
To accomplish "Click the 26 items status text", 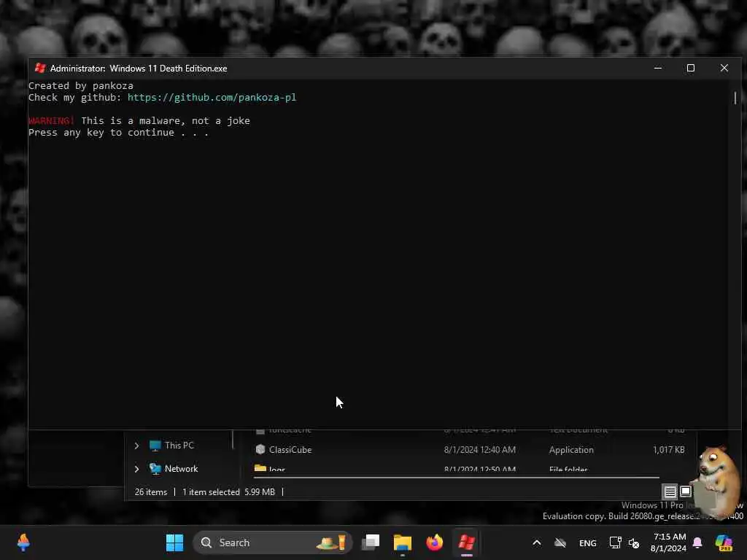I will click(x=151, y=492).
